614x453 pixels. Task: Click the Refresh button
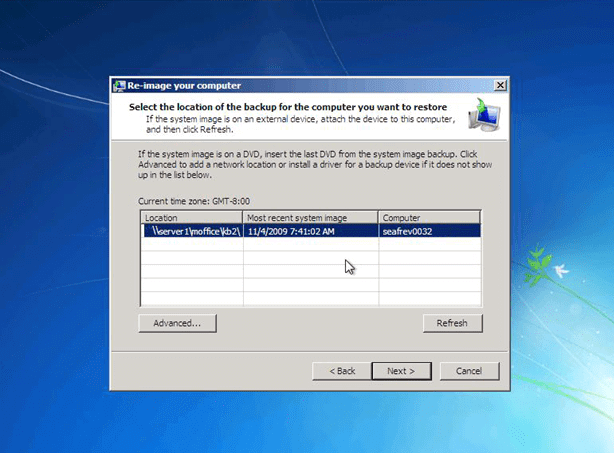[x=452, y=323]
